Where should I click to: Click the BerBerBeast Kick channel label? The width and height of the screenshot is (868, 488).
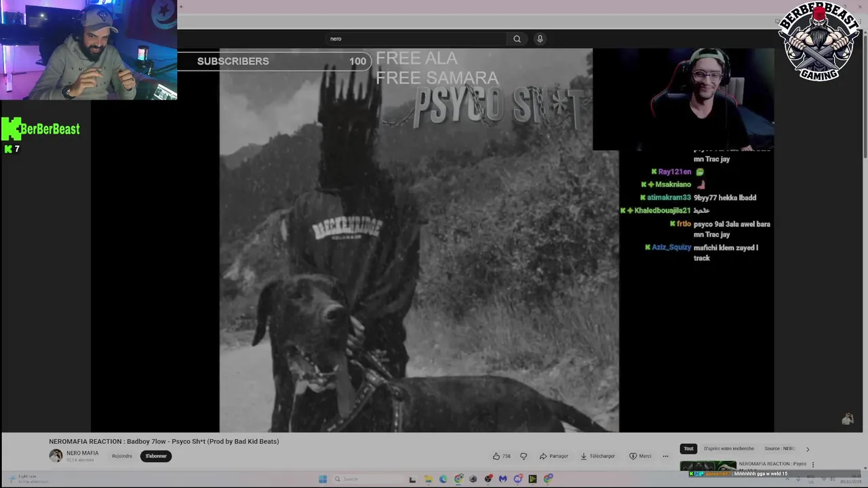click(x=41, y=129)
